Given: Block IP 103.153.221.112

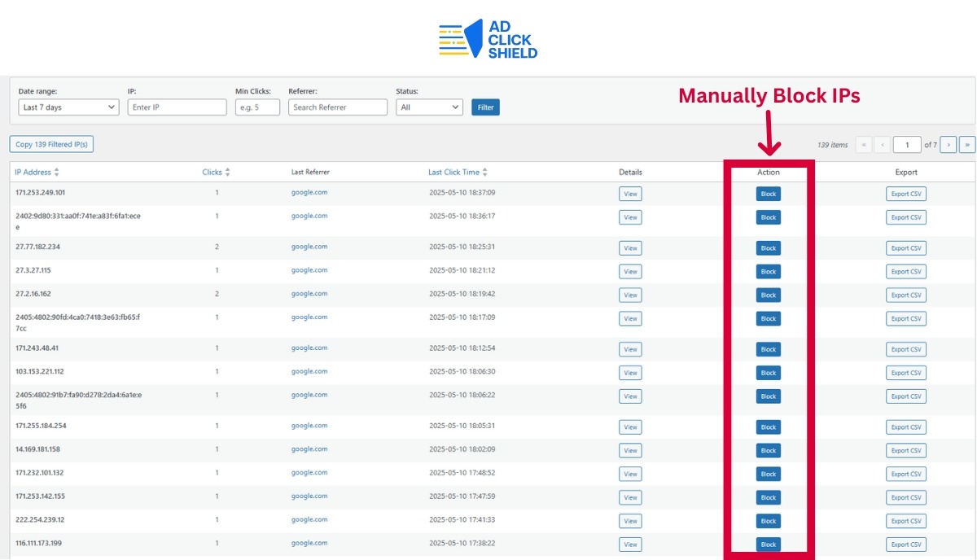Looking at the screenshot, I should coord(768,373).
